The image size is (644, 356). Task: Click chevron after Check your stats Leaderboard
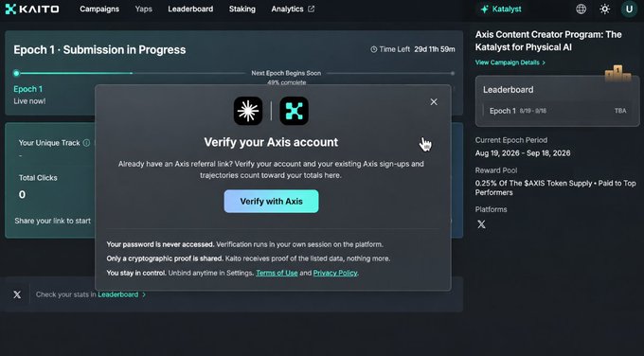click(x=144, y=294)
